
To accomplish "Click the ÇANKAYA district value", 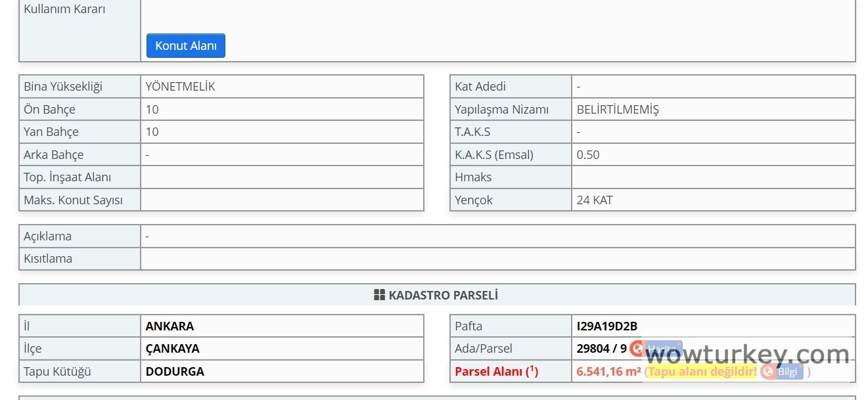I will (172, 349).
